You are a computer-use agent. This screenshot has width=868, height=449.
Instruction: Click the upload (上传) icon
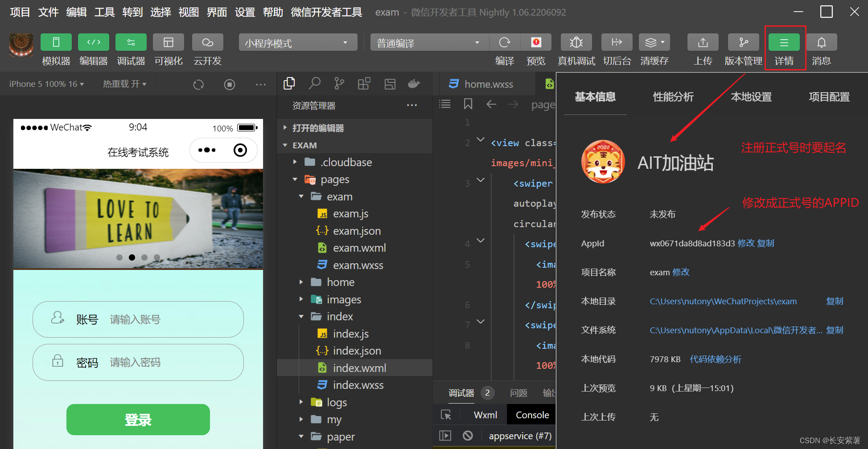[x=703, y=42]
